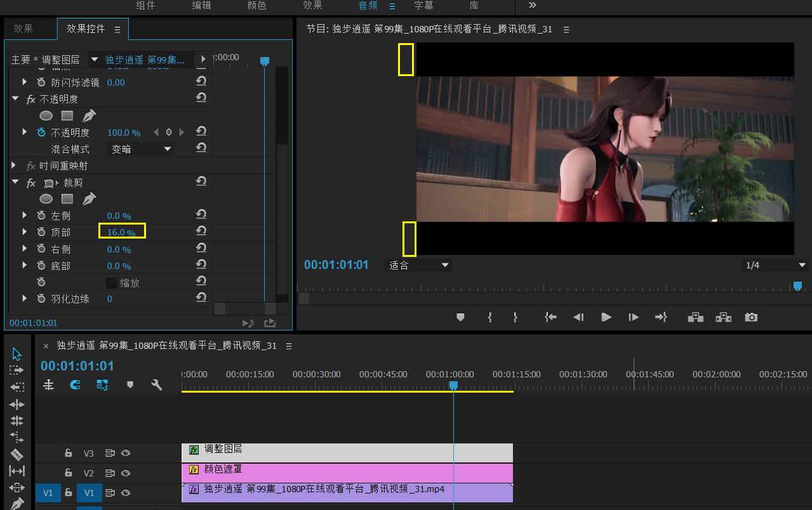This screenshot has height=510, width=812.
Task: Mark Out point in Program monitor
Action: pos(515,317)
